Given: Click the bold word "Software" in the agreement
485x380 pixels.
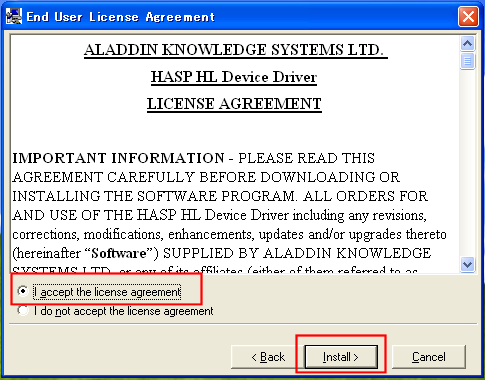Looking at the screenshot, I should pyautogui.click(x=119, y=253).
